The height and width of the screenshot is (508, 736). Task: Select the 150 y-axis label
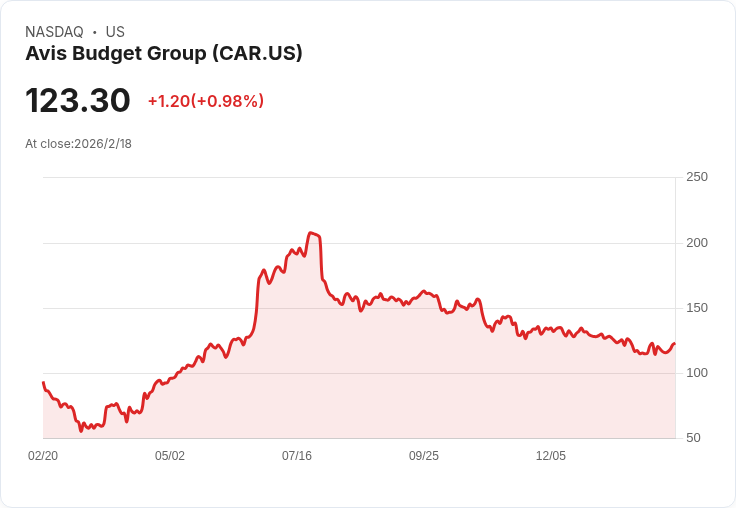tap(697, 308)
